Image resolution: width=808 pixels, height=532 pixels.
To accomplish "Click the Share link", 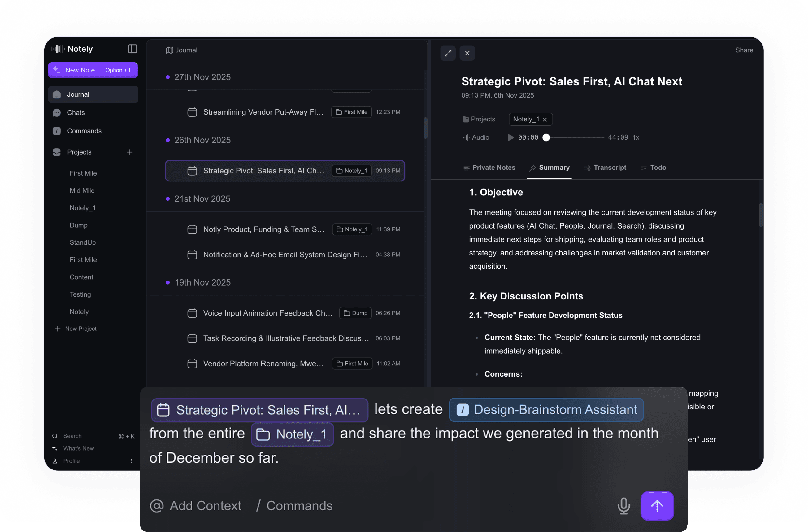I will 744,50.
